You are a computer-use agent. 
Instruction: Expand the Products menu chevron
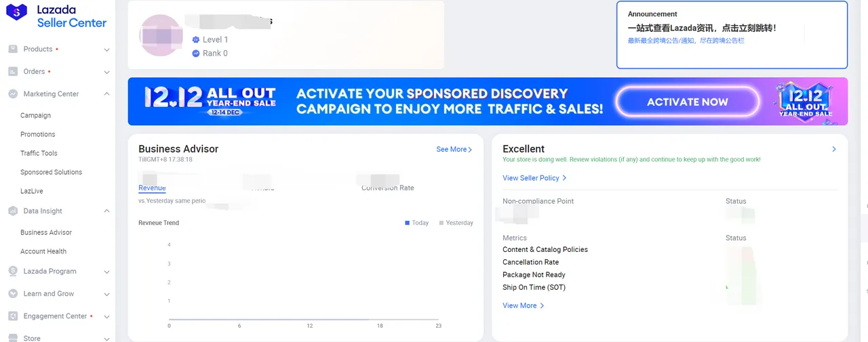coord(106,49)
